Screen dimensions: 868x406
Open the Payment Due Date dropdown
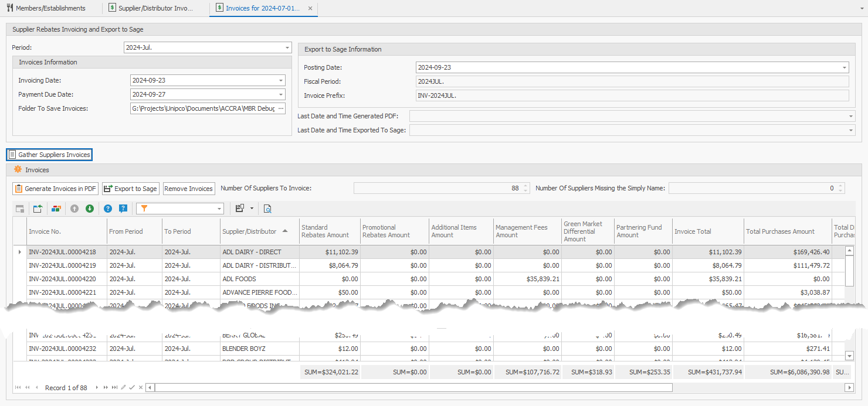281,94
